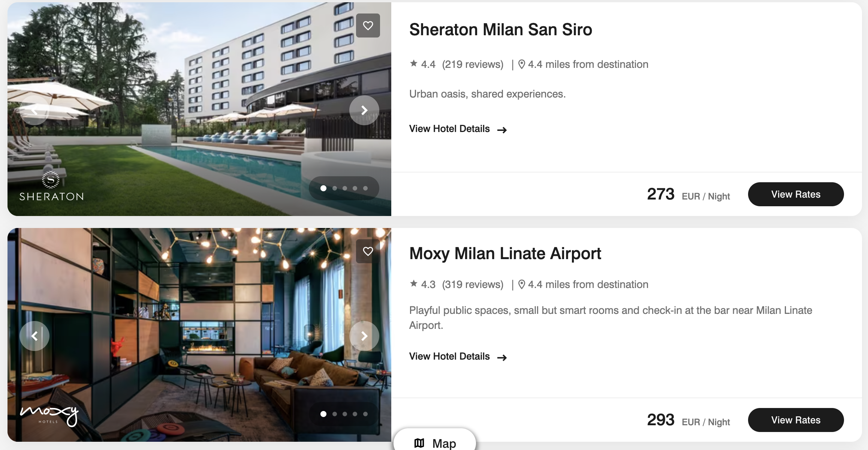Image resolution: width=868 pixels, height=450 pixels.
Task: Show previous photo of Sheraton hotel
Action: [x=34, y=110]
